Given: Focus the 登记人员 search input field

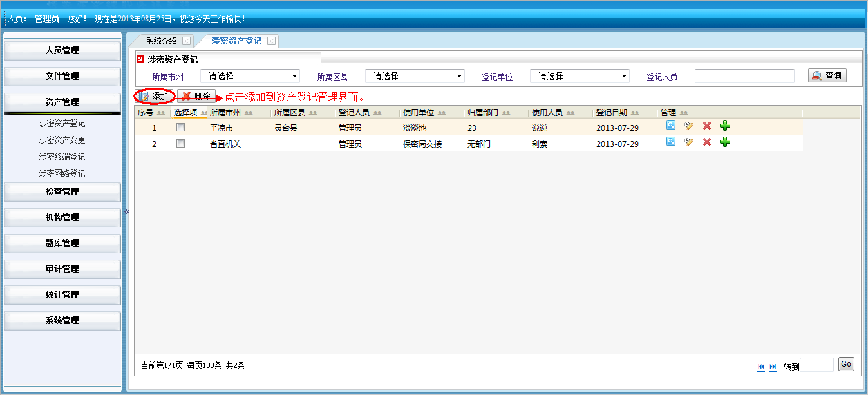Looking at the screenshot, I should 744,76.
